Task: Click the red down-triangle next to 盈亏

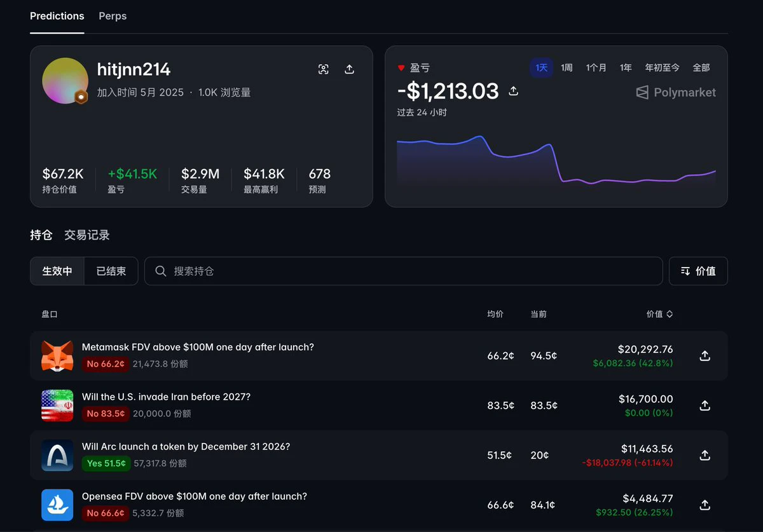Action: click(401, 68)
